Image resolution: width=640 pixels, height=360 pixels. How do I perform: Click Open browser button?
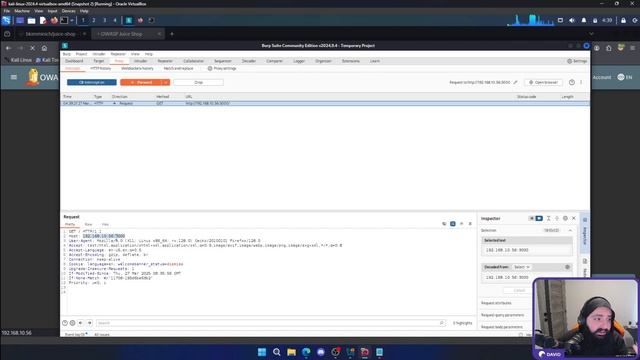(x=543, y=82)
